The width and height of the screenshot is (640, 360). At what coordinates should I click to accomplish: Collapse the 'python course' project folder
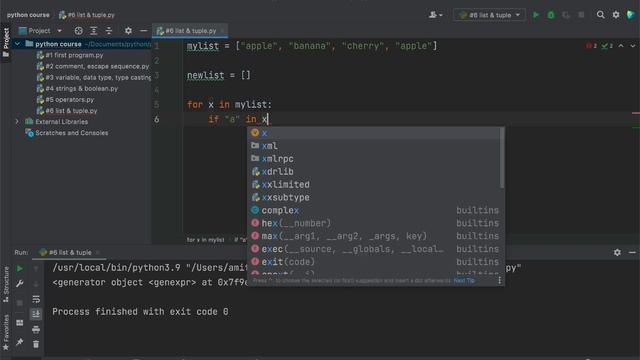point(17,44)
